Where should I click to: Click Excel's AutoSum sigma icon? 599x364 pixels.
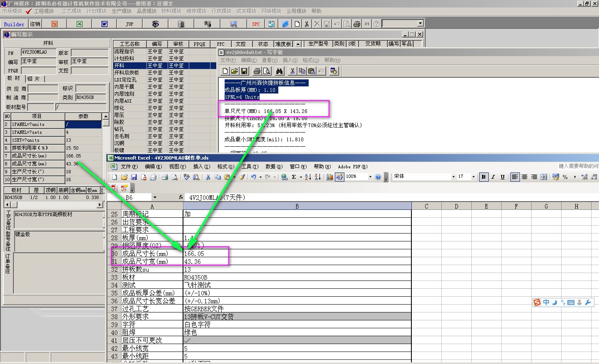pos(294,177)
